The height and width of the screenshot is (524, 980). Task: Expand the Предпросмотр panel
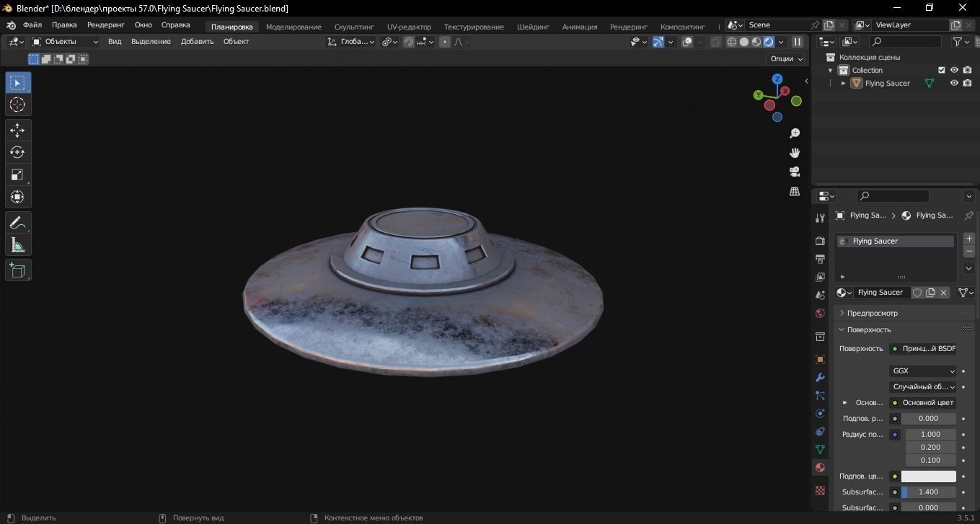(904, 313)
